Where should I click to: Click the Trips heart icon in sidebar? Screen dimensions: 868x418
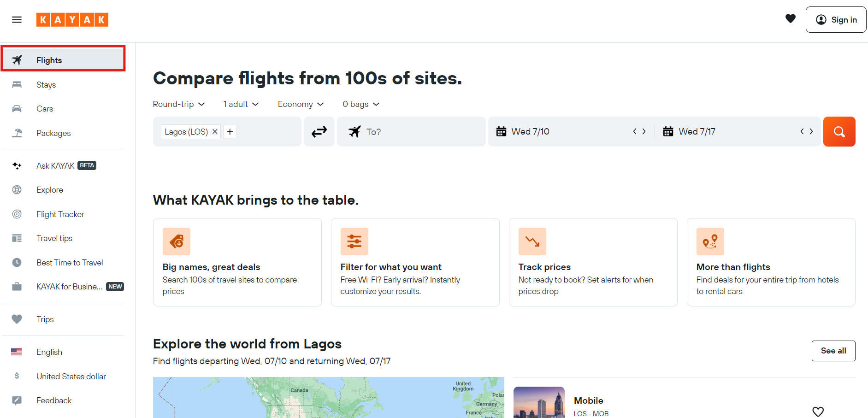(x=17, y=319)
